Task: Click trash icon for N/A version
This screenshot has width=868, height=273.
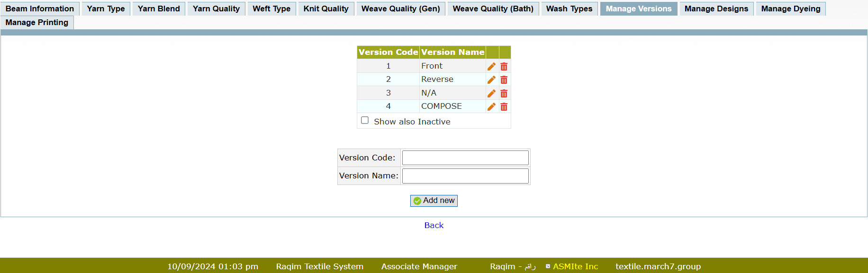Action: click(504, 93)
